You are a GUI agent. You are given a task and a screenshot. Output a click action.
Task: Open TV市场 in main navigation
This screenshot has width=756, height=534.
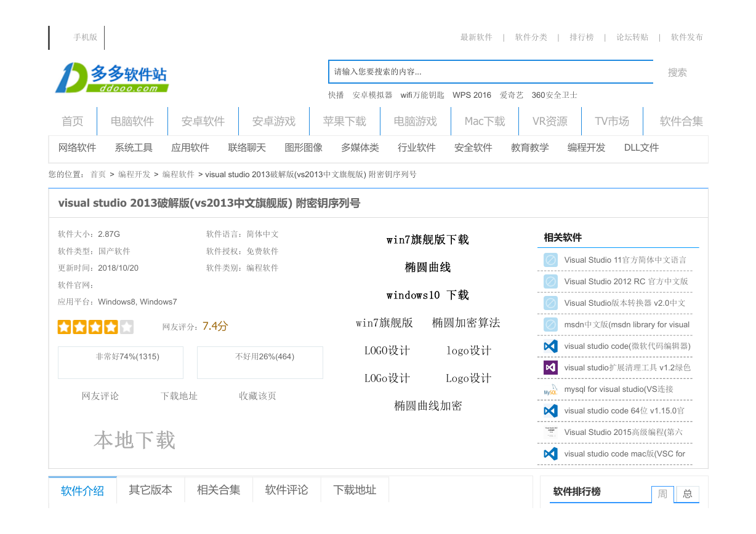613,121
